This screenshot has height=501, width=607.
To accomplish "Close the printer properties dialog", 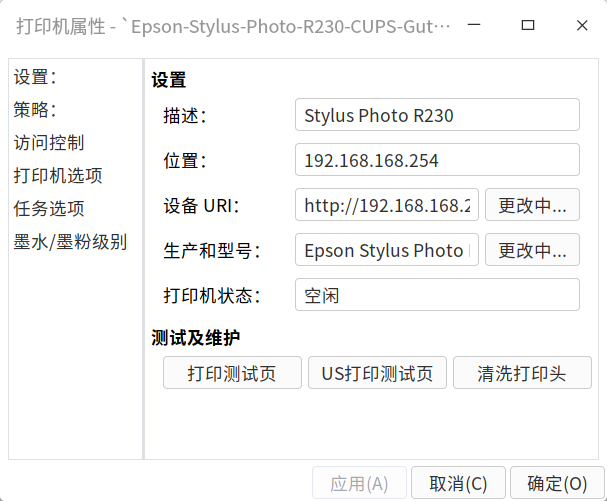I will (x=582, y=25).
